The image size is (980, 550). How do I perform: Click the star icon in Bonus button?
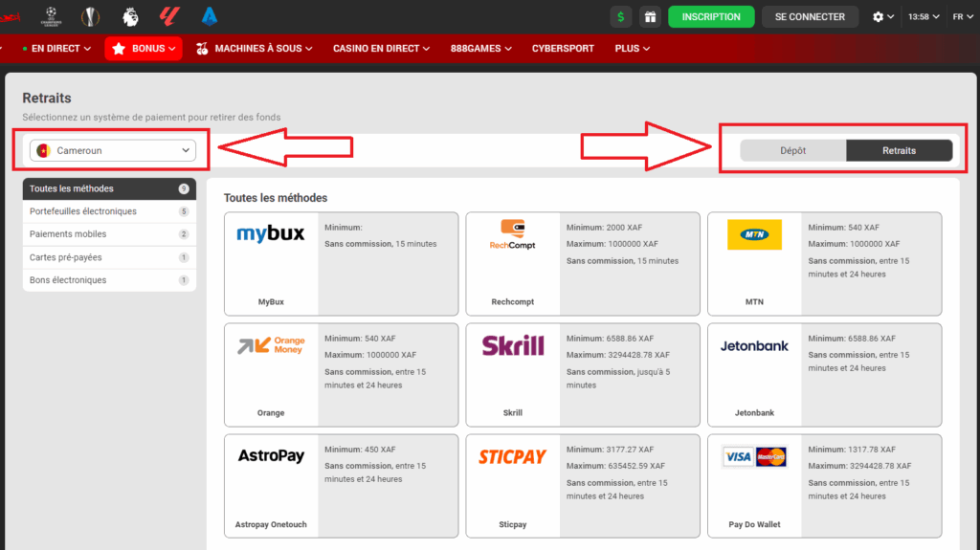(x=119, y=48)
